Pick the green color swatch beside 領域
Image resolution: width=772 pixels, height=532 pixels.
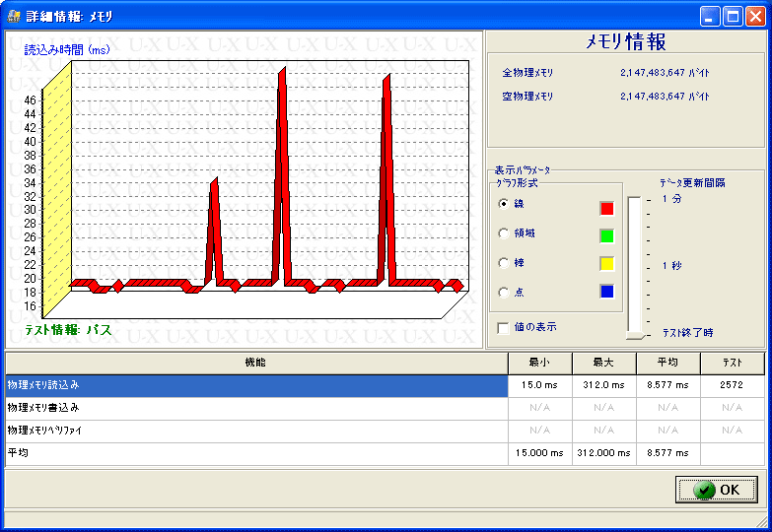606,235
